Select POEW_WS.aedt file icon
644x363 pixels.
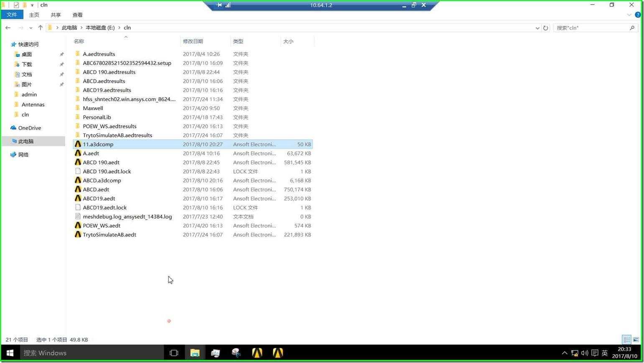(78, 226)
